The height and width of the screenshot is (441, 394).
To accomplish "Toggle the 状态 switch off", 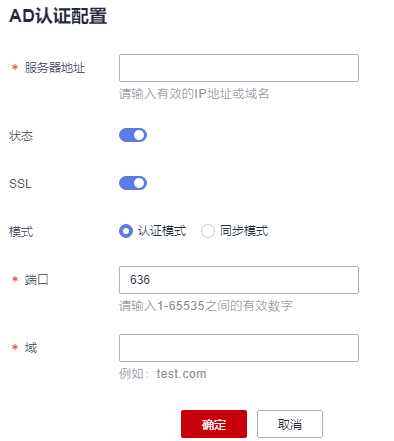I will pos(133,135).
